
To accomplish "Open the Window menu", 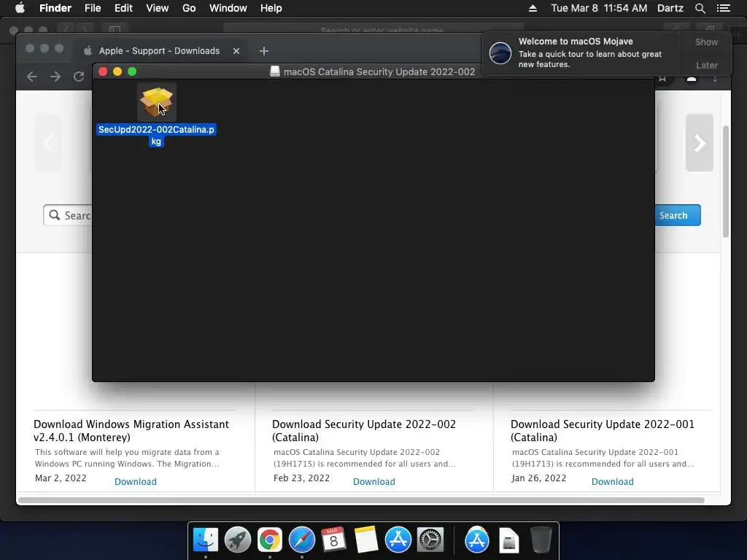I will coord(228,8).
